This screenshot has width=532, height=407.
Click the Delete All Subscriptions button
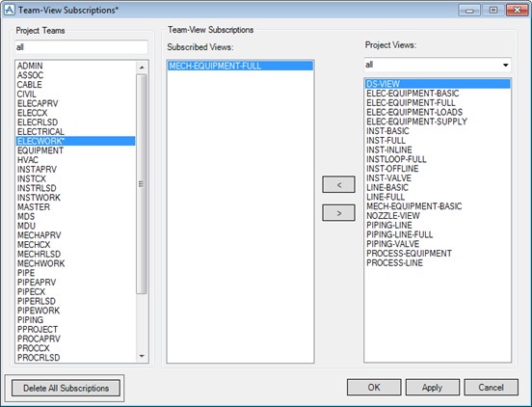(66, 388)
